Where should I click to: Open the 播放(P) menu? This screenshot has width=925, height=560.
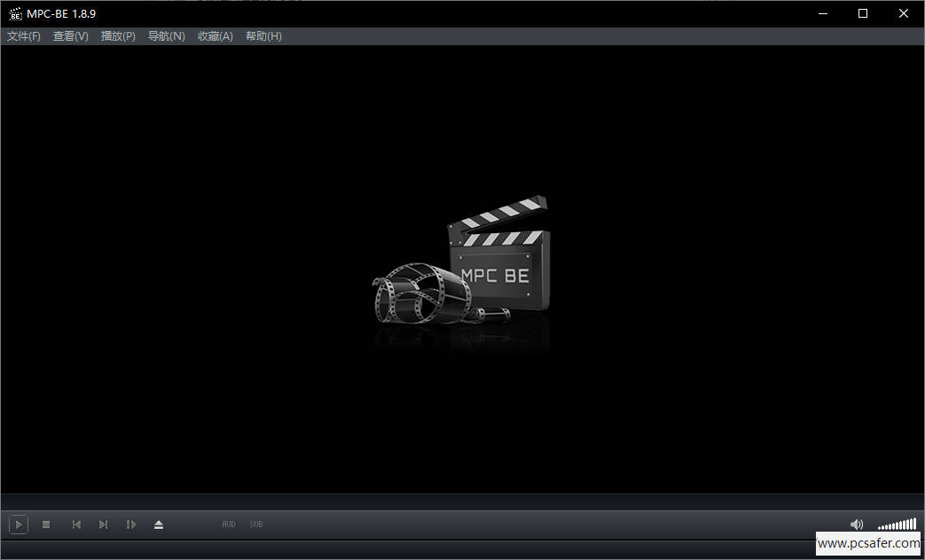coord(117,35)
